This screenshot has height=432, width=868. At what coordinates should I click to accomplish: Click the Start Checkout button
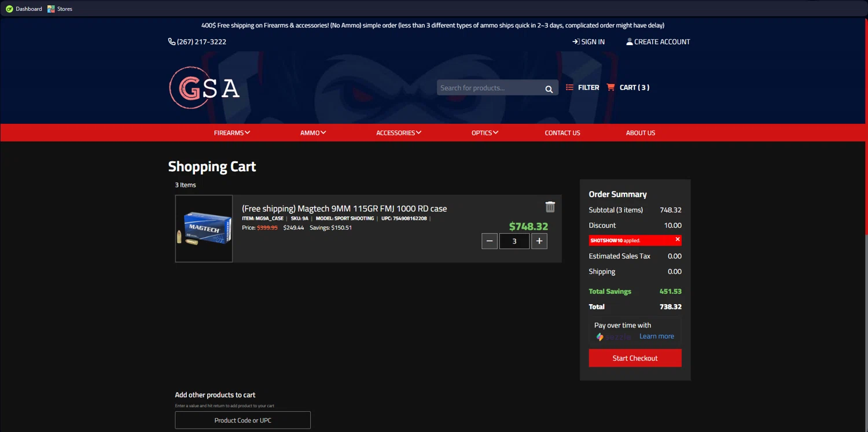click(635, 358)
